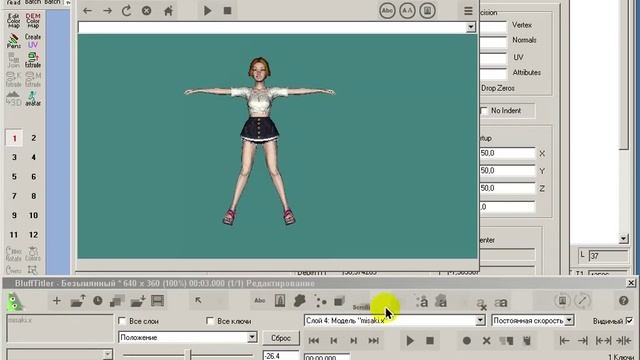This screenshot has width=640, height=360.
Task: Select view preset number 10
Action: [33, 215]
